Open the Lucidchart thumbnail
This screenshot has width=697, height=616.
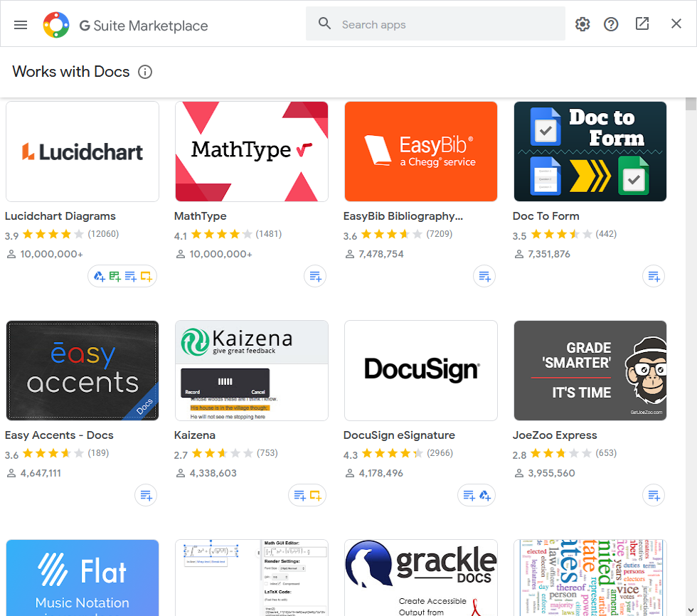83,152
